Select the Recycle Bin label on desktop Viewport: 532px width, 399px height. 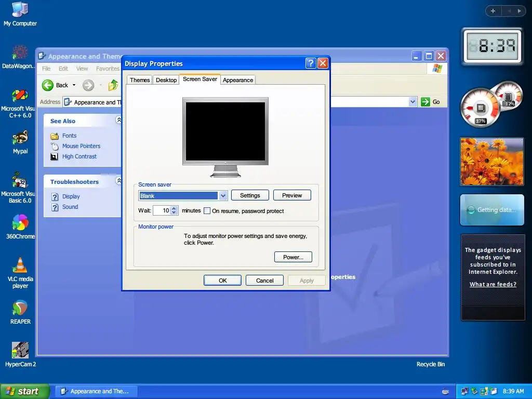pyautogui.click(x=430, y=364)
